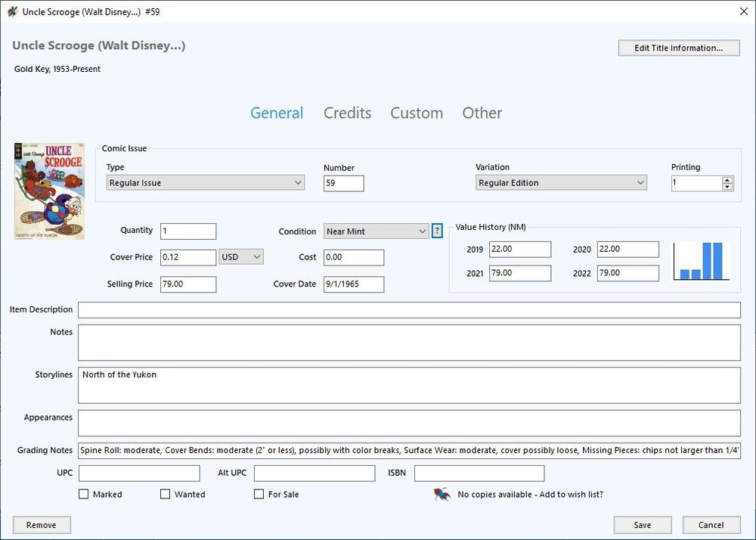The image size is (756, 540).
Task: Open the Other tab
Action: click(482, 113)
